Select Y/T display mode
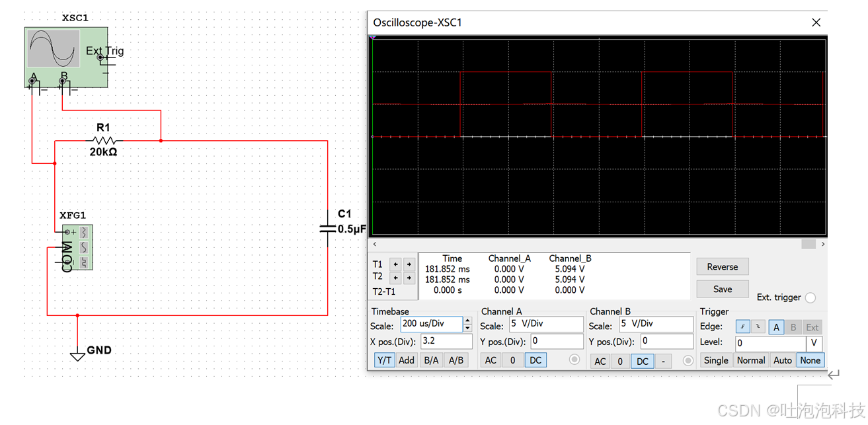 (384, 360)
